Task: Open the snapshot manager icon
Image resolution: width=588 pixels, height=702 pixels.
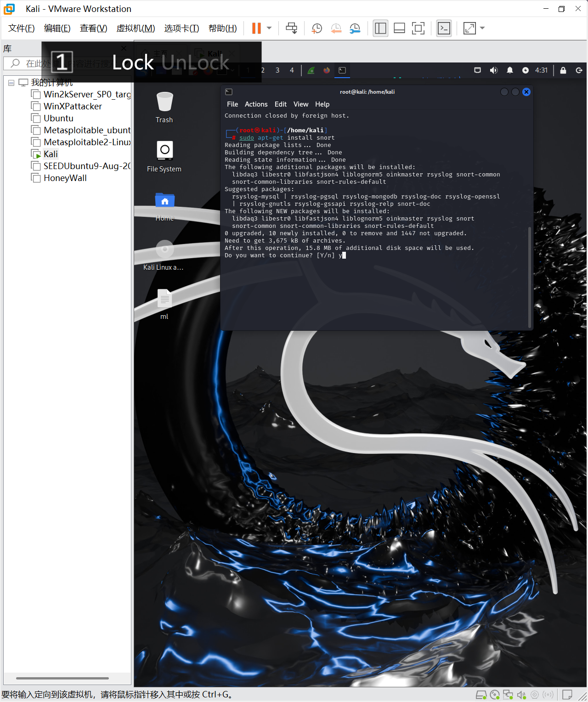Action: (x=355, y=28)
